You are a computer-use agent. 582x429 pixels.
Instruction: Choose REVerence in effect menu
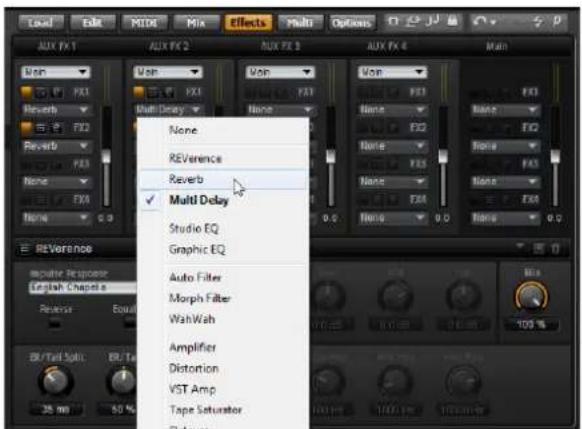[223, 158]
